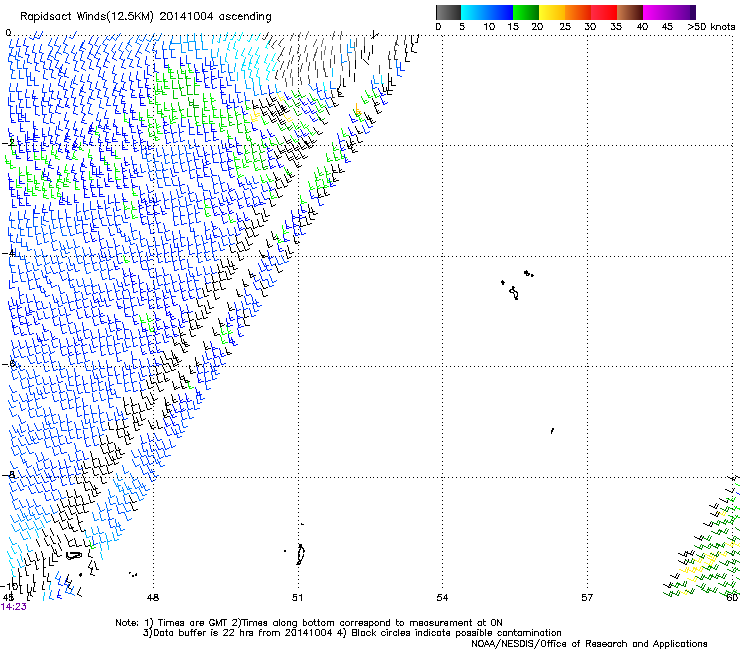740x650 pixels.
Task: Click the orange 25-30 knots color segment
Action: [578, 12]
